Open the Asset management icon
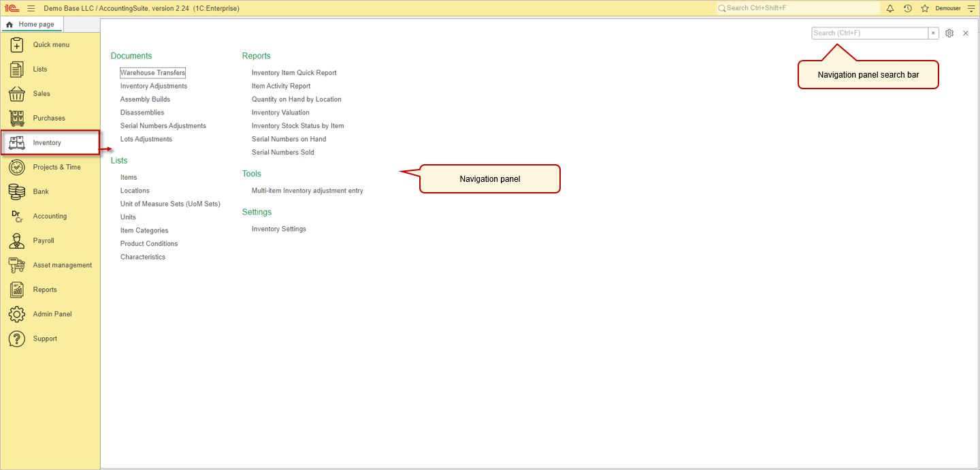The height and width of the screenshot is (470, 980). coord(16,265)
